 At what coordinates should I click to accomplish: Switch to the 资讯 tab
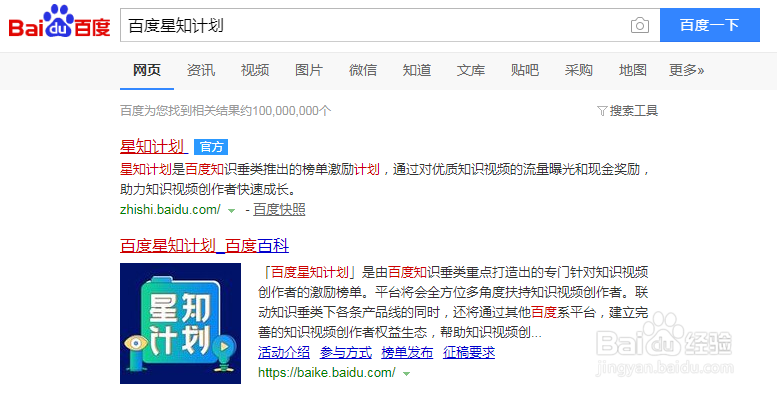[201, 70]
